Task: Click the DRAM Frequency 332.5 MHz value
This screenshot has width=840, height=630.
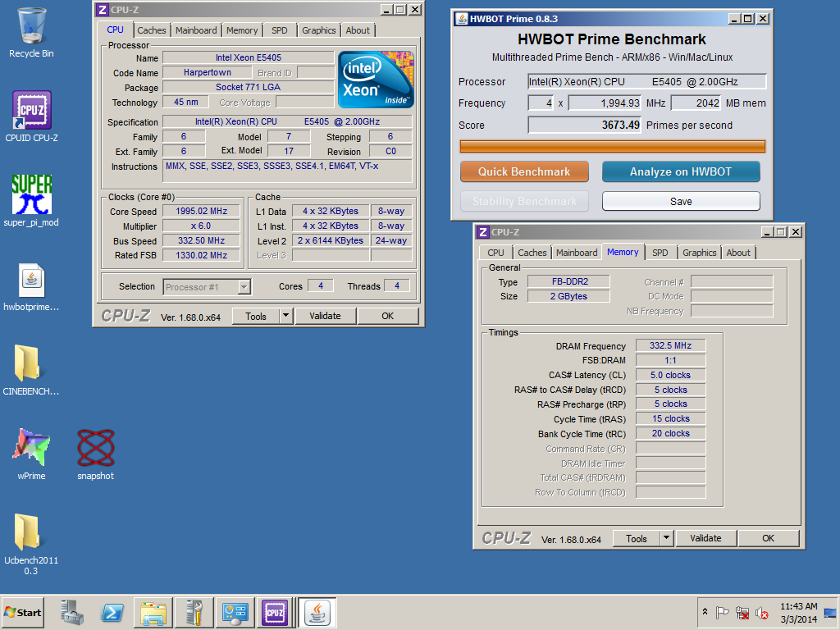Action: [671, 345]
